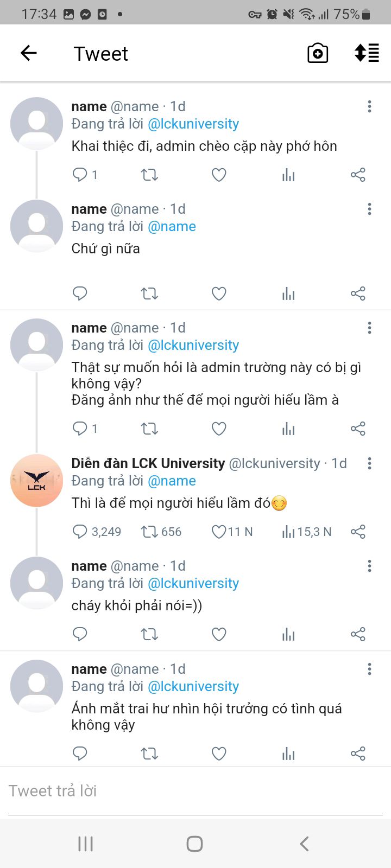The height and width of the screenshot is (868, 391).
Task: Like the 'Khai thiệc đi' reply
Action: 219,175
